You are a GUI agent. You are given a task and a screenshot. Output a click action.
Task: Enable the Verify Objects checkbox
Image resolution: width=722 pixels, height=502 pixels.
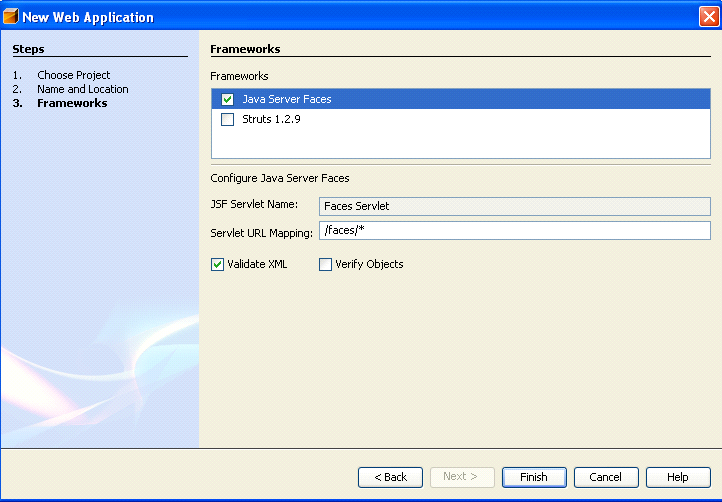click(326, 264)
